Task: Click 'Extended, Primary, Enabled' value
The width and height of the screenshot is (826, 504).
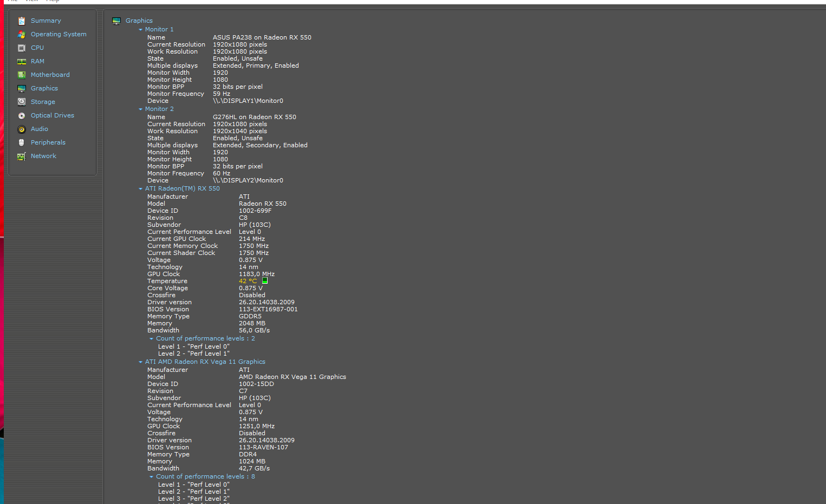Action: [256, 66]
